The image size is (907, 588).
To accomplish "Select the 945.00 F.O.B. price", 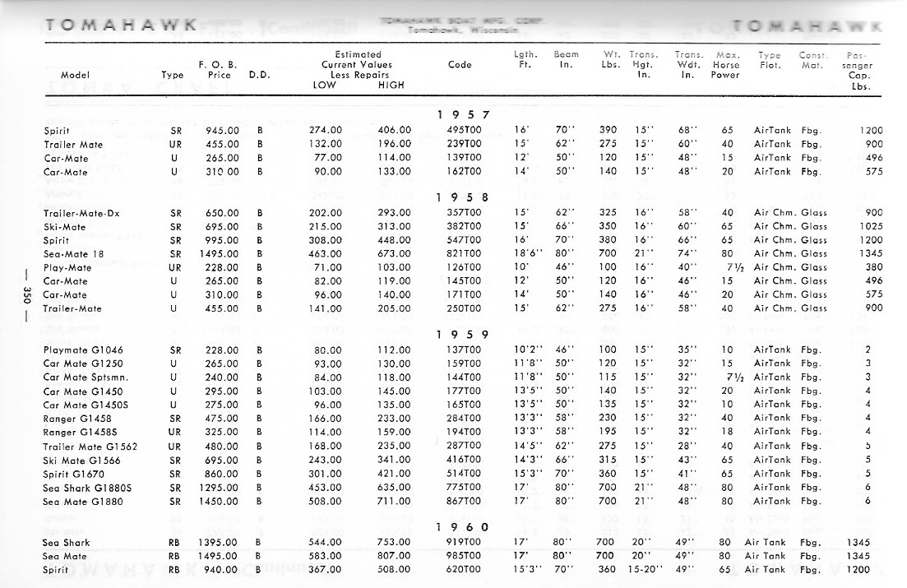I will (223, 131).
